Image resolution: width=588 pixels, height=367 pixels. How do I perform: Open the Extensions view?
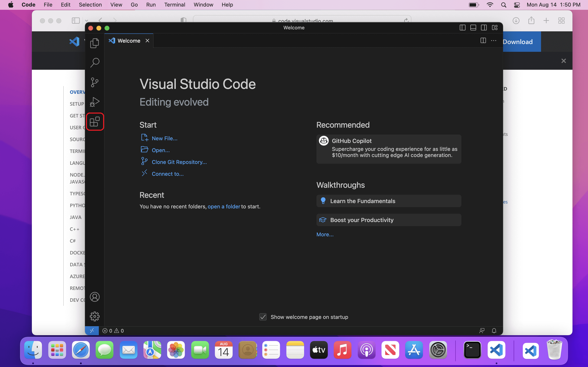tap(95, 122)
